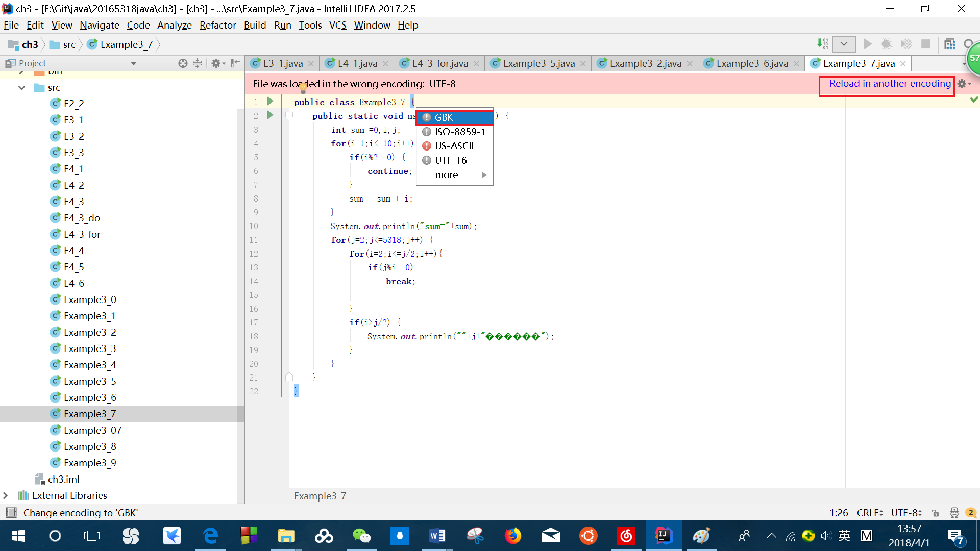Screen dimensions: 980x551
Task: Close the E4_1.java tab
Action: 386,64
